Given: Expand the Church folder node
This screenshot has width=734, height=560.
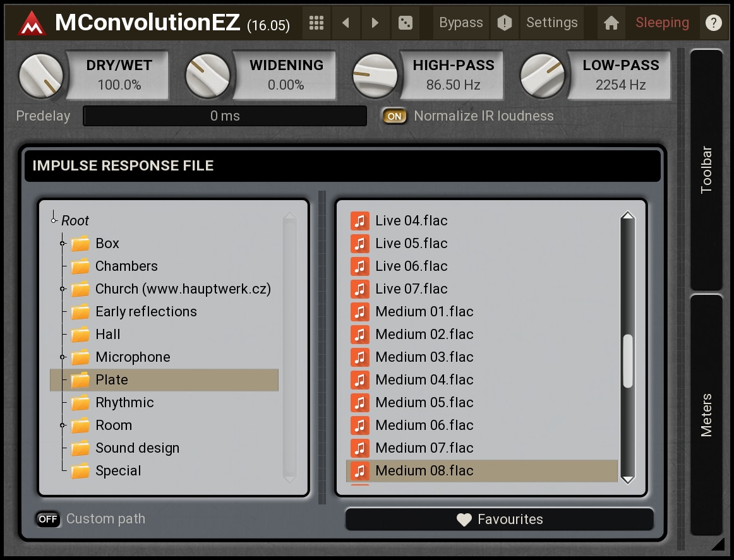Looking at the screenshot, I should pyautogui.click(x=63, y=289).
